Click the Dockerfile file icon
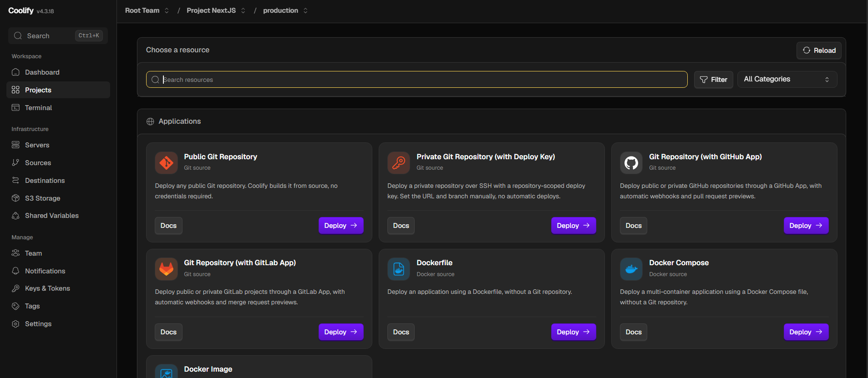Screen dimensions: 868x378 pos(399,269)
